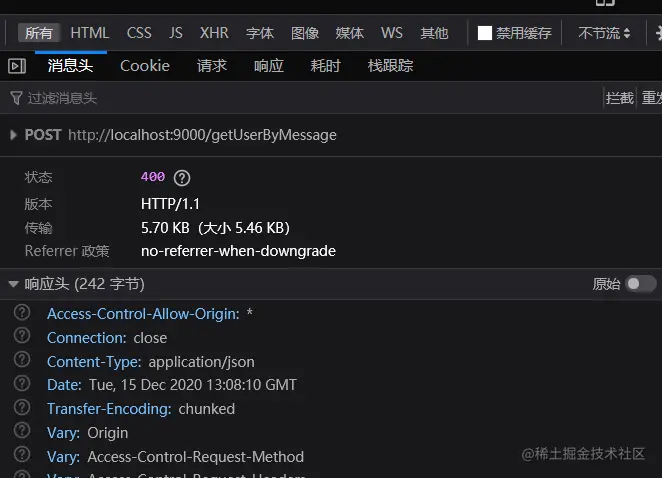This screenshot has height=478, width=662.
Task: Toggle the network details side panel icon
Action: click(17, 66)
